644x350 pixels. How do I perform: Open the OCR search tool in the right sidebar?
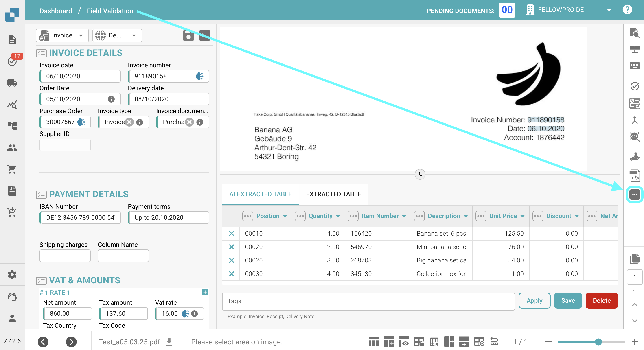pos(634,136)
